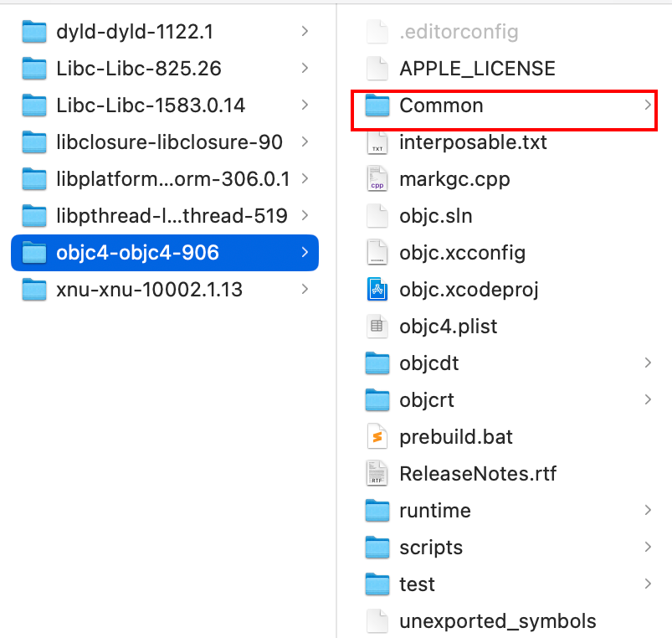The width and height of the screenshot is (672, 638).
Task: Click the xnu-xnu-10002.1.13 folder icon
Action: pos(34,290)
